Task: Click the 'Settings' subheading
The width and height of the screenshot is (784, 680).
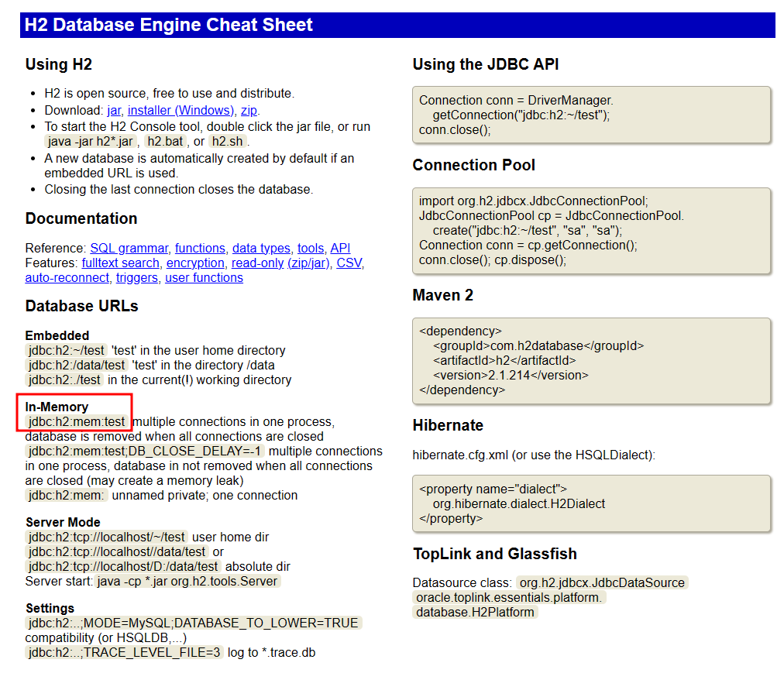Action: tap(50, 609)
